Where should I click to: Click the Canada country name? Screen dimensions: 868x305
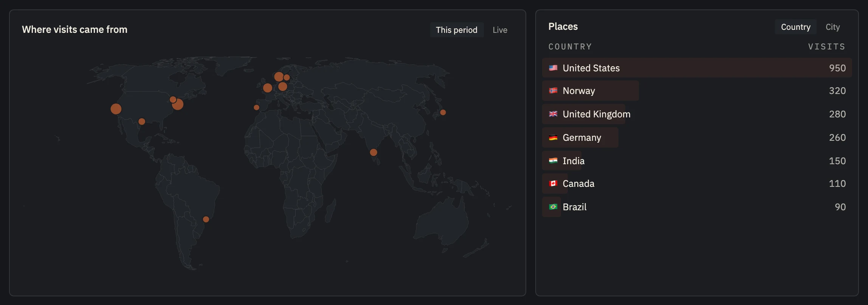point(578,183)
